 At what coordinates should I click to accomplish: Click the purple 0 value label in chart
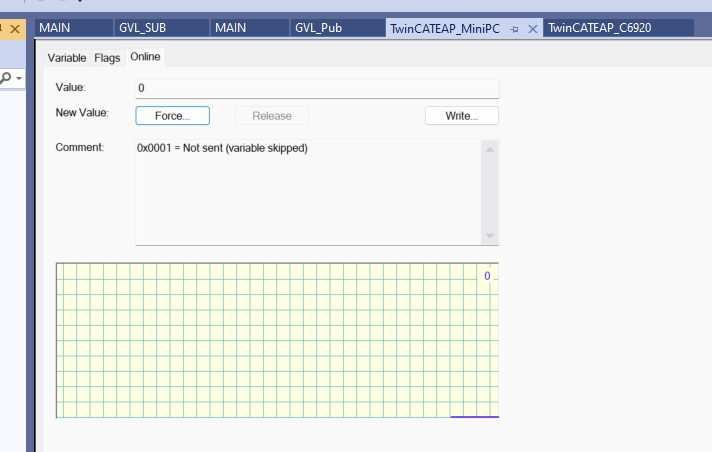click(x=487, y=276)
